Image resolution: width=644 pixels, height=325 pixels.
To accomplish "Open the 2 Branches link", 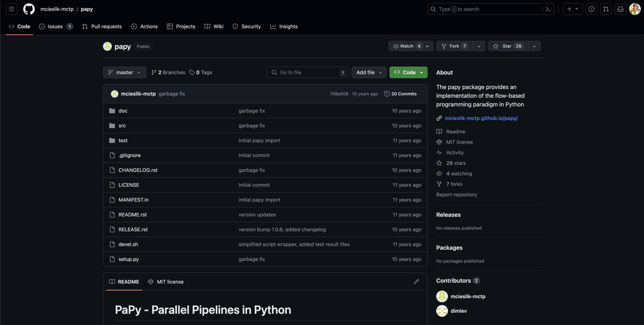I will [168, 72].
